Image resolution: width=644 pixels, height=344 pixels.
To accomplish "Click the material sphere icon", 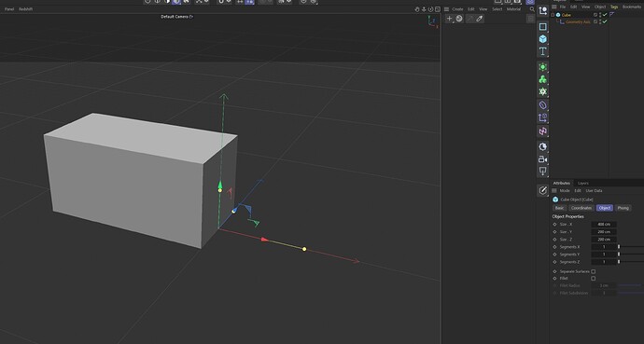I will 459,19.
